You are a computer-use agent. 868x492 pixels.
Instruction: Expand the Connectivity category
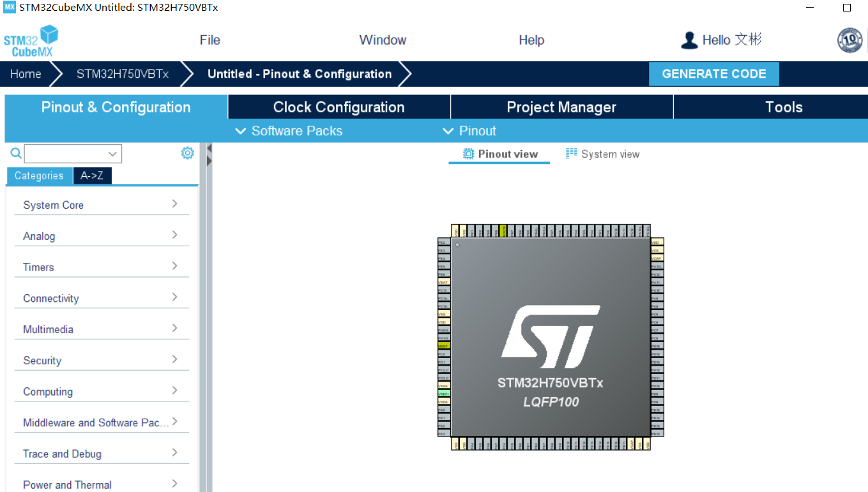tap(102, 298)
